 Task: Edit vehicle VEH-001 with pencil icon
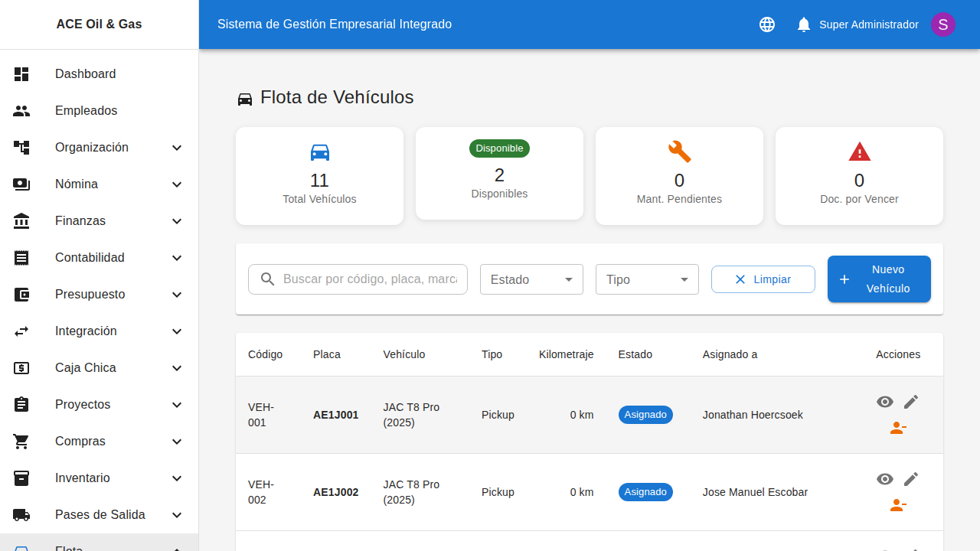(910, 402)
